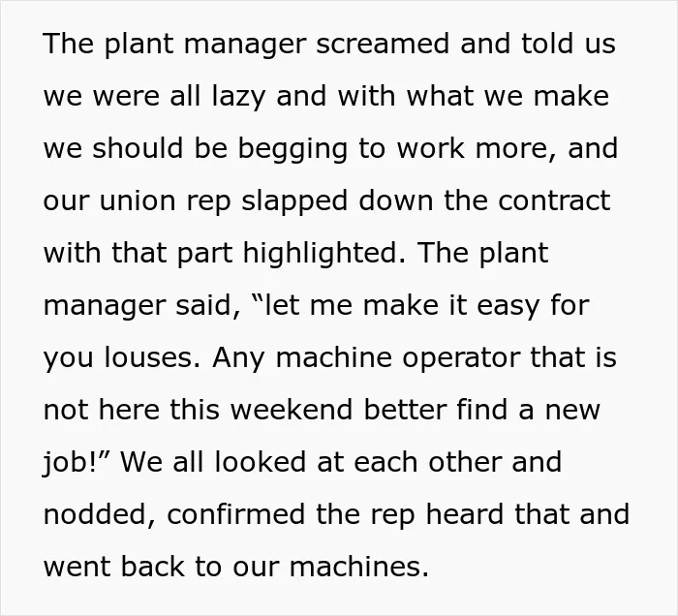Click on the word "lazy"
678x616 pixels.
[x=238, y=97]
